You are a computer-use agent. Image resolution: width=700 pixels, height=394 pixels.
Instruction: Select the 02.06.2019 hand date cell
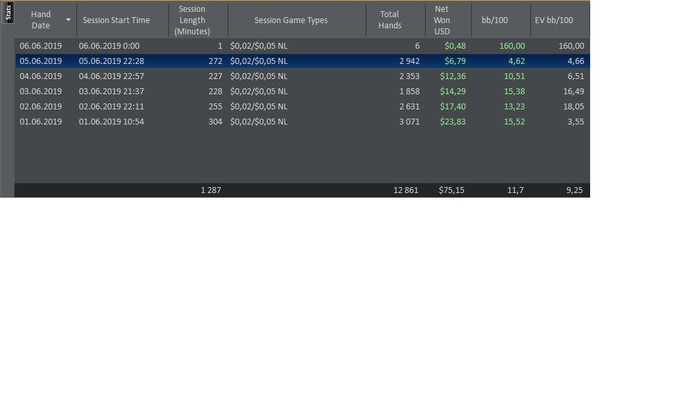(x=41, y=106)
